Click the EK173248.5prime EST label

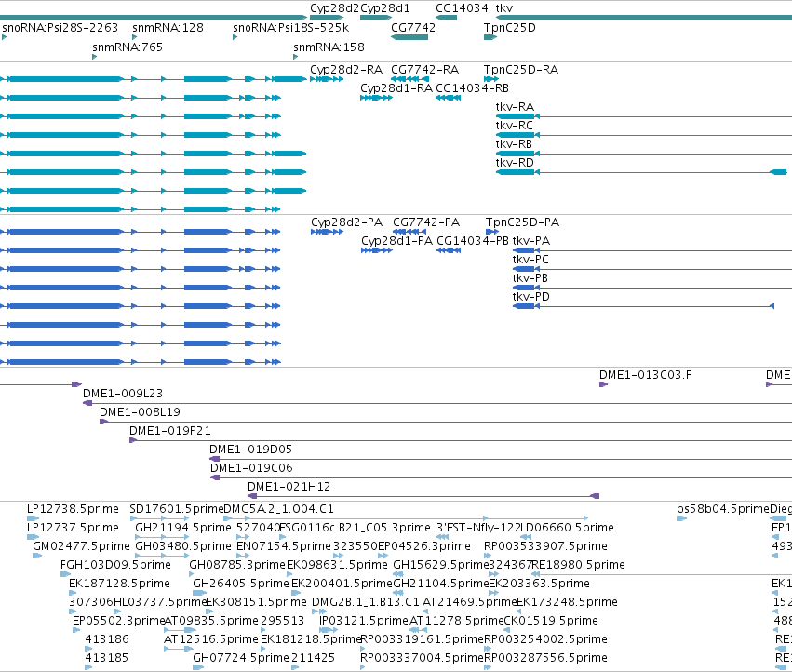tap(567, 602)
